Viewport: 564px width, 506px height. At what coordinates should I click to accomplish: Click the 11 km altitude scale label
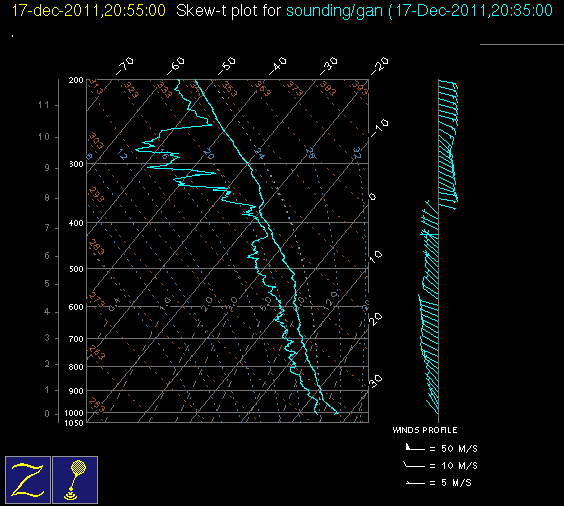(x=44, y=105)
